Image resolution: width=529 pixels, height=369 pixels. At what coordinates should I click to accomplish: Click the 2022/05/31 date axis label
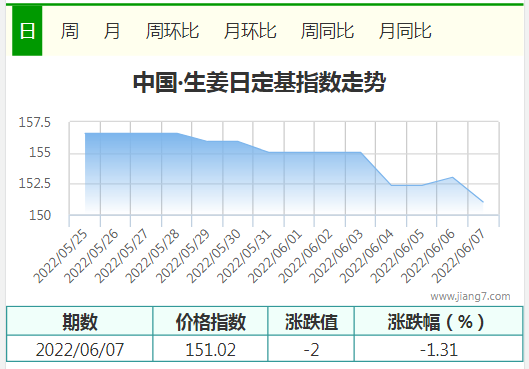point(244,256)
